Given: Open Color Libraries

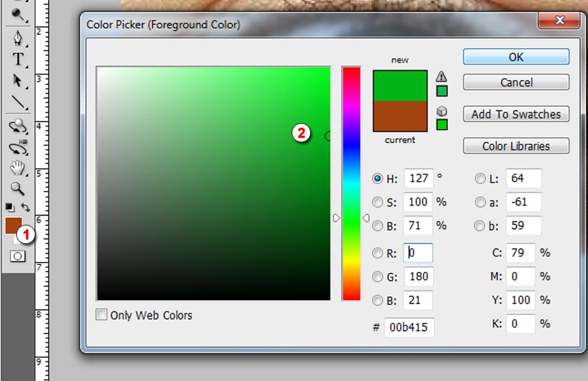Looking at the screenshot, I should [516, 146].
